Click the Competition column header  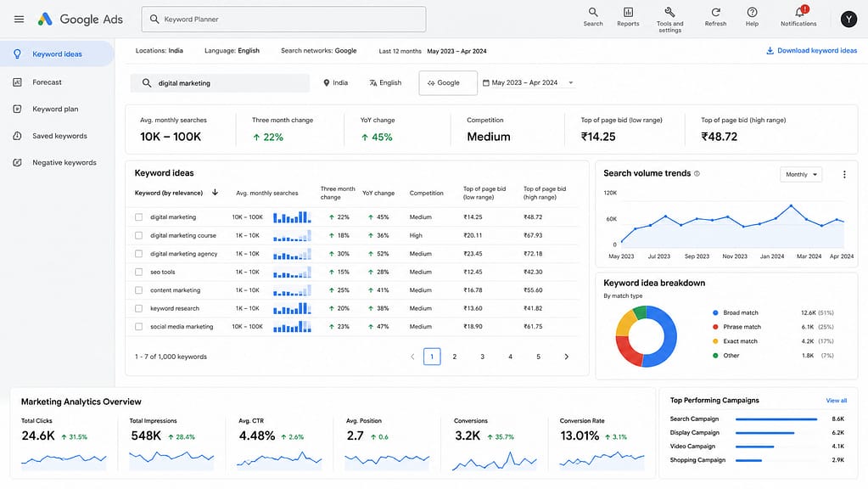426,194
